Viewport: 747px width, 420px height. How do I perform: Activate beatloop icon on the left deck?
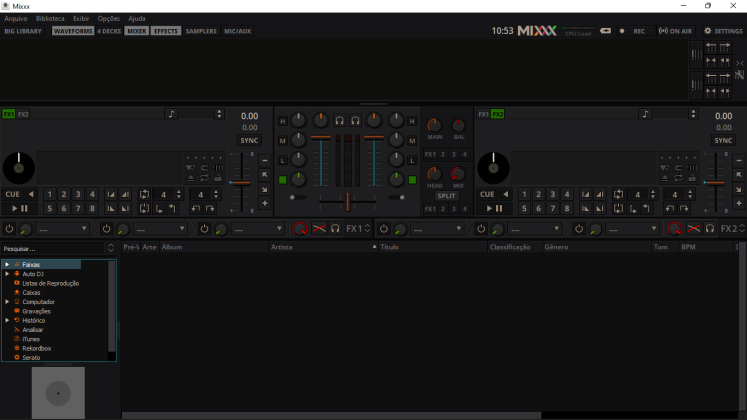point(144,194)
